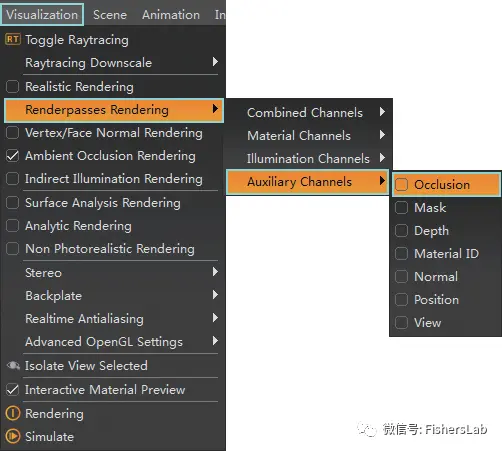The height and width of the screenshot is (451, 502).
Task: Expand the Raytracing Downscale submenu
Action: click(x=215, y=62)
